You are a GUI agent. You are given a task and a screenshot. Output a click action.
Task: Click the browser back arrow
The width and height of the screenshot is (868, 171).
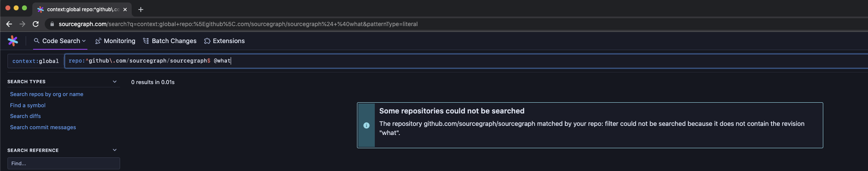click(x=9, y=24)
